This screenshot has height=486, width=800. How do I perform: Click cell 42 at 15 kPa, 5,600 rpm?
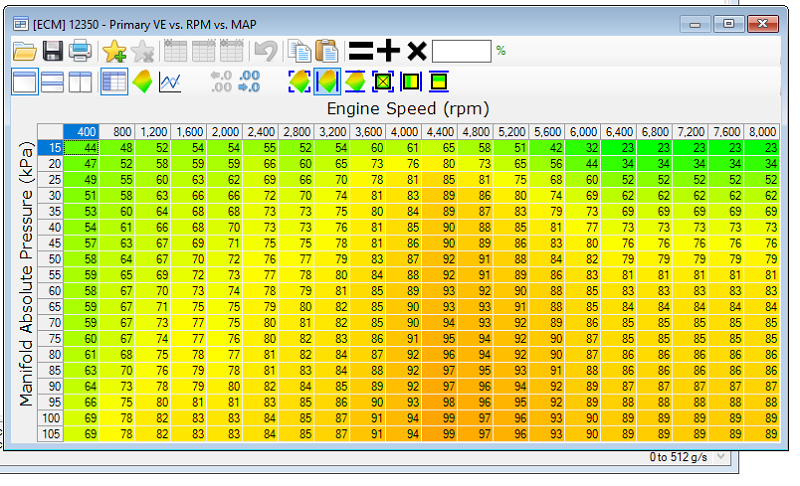[x=547, y=147]
